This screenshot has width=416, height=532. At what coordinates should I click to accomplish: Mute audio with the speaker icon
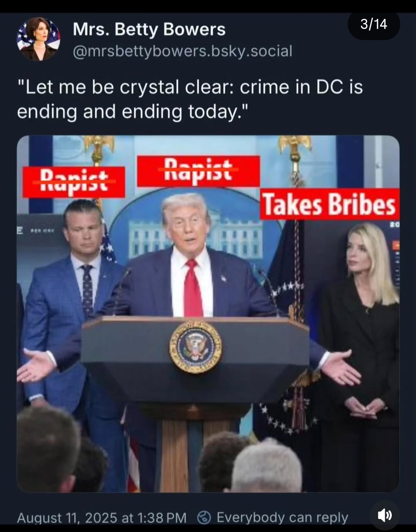(x=384, y=515)
